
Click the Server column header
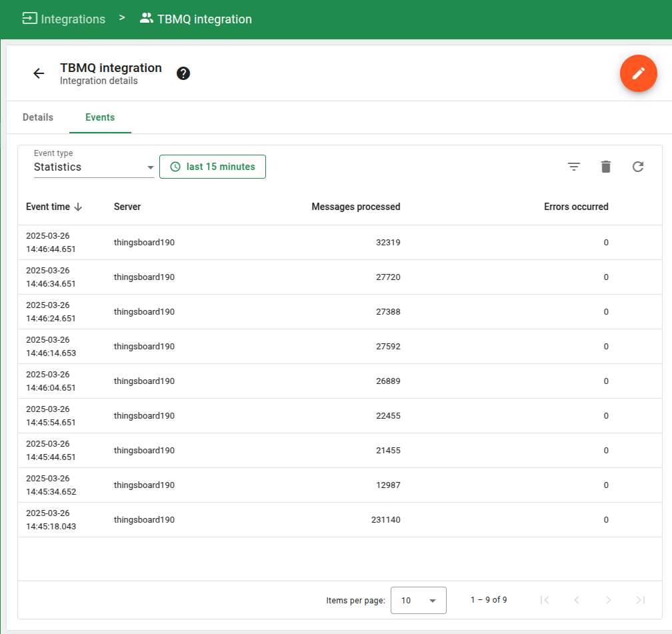point(127,207)
